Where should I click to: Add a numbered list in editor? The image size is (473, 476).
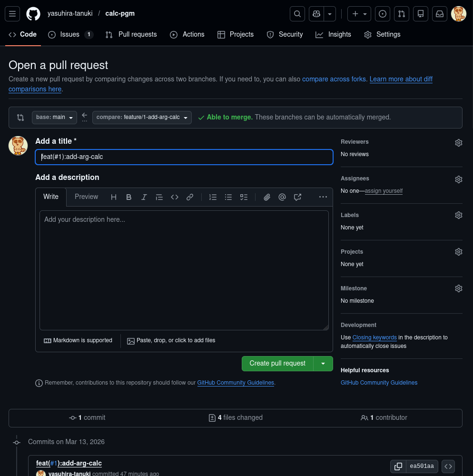coord(213,197)
